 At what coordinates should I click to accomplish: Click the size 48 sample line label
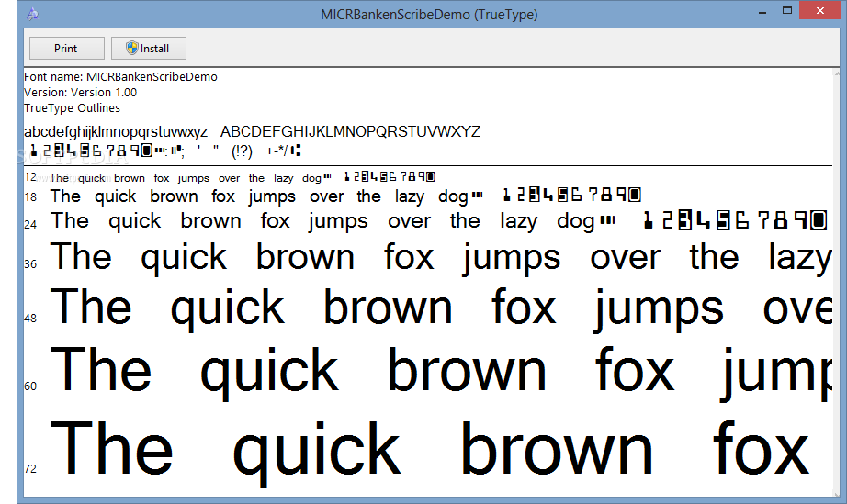(x=30, y=318)
